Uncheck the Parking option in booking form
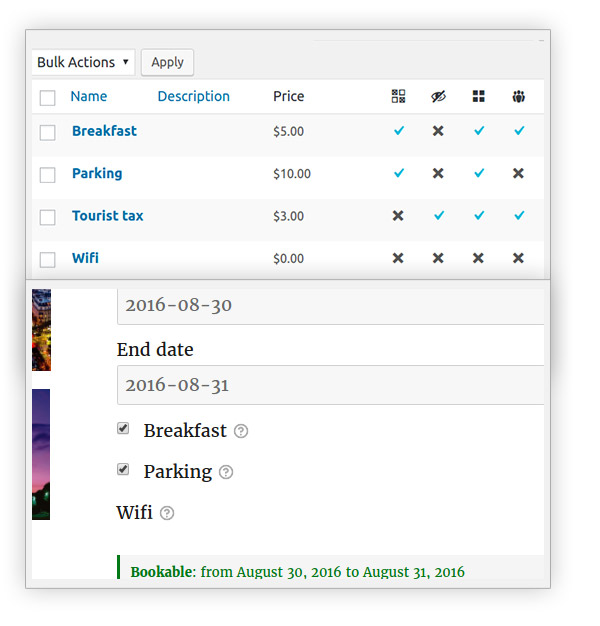This screenshot has height=626, width=600. coord(123,469)
